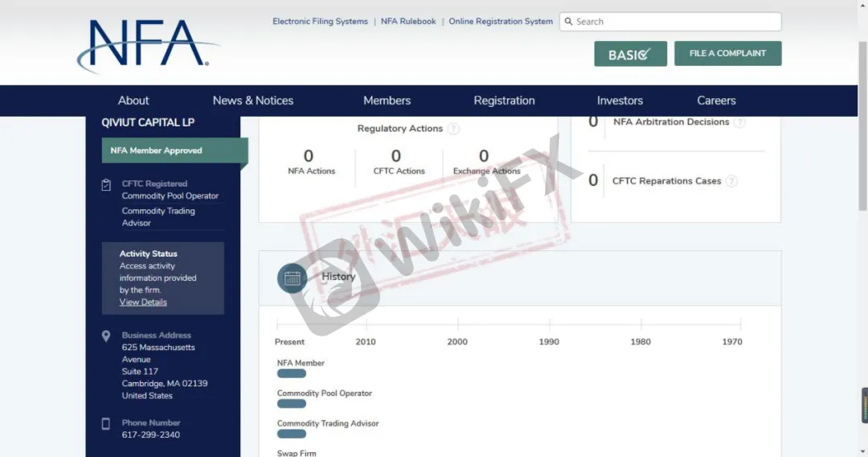
Task: Click the NFA logo
Action: (148, 46)
